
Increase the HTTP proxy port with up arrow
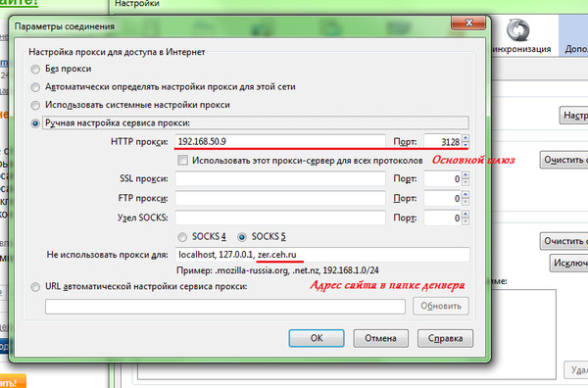465,138
